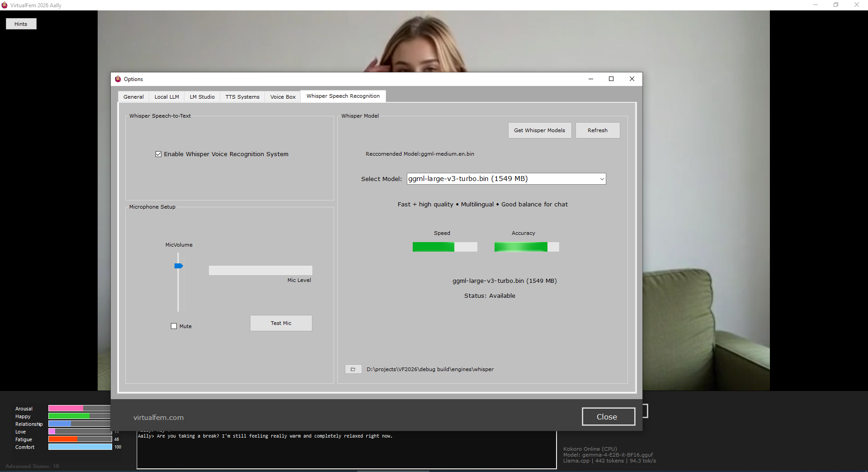The width and height of the screenshot is (868, 472).
Task: Click the whisper engine path text
Action: coord(430,369)
